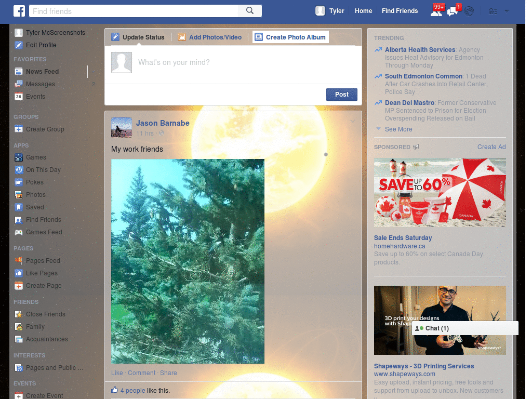Click the Home link in top bar

coord(363,11)
